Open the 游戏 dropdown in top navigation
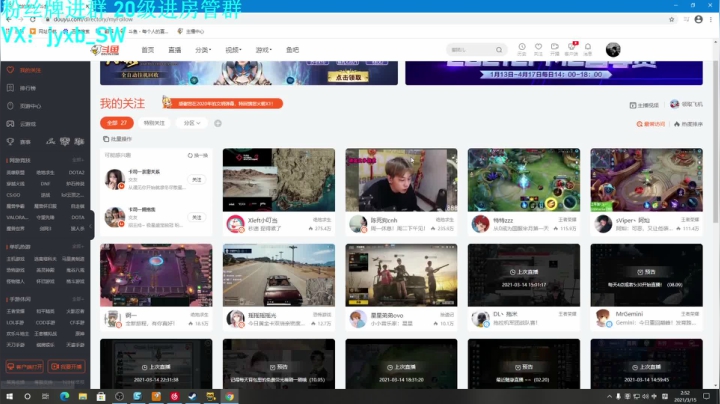 [x=264, y=50]
